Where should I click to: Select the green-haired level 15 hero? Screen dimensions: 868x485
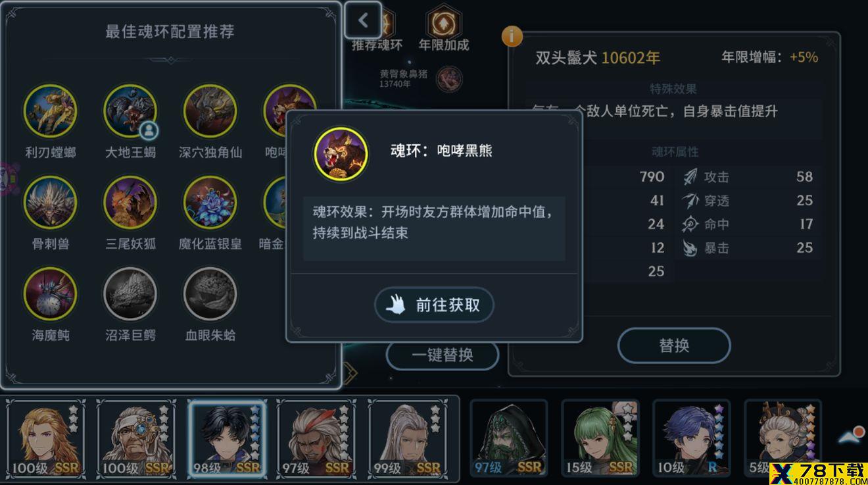tap(600, 439)
